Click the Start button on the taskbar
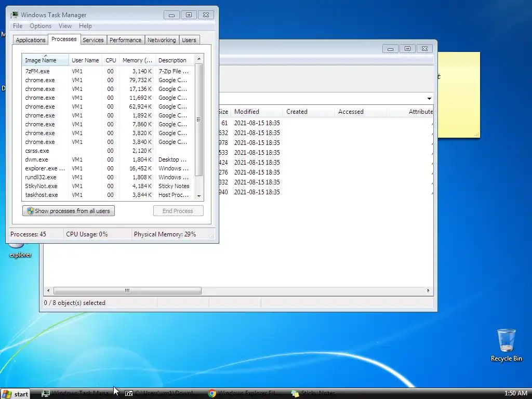 (15, 394)
